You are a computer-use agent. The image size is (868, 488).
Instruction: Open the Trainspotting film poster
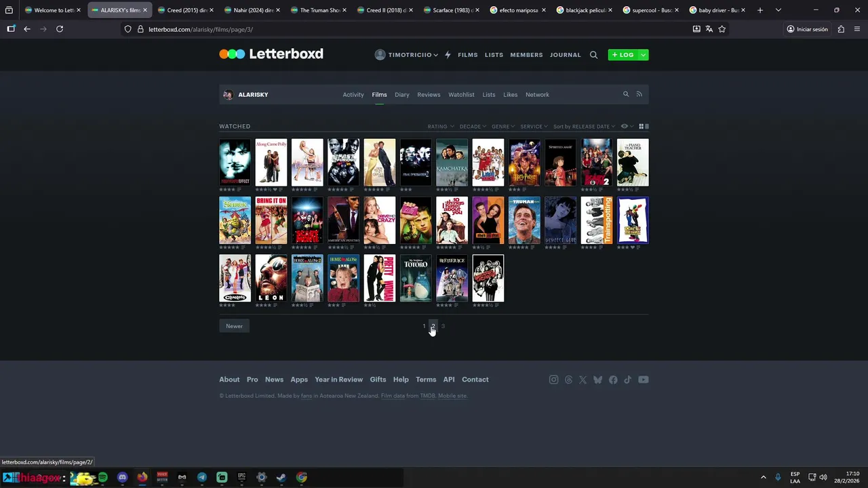[x=597, y=220]
